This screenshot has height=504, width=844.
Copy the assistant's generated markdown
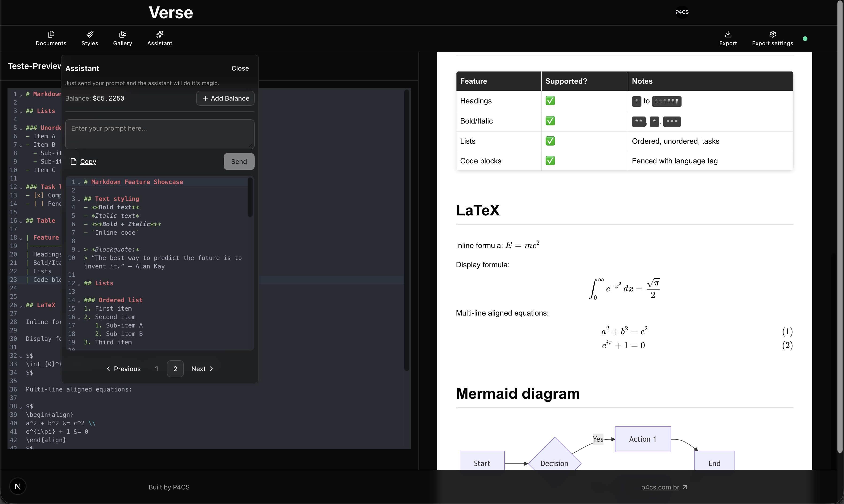pyautogui.click(x=83, y=161)
